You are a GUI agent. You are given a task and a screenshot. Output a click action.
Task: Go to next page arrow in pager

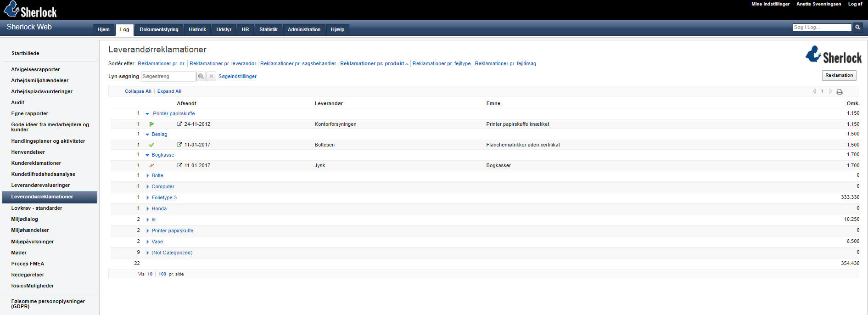830,91
